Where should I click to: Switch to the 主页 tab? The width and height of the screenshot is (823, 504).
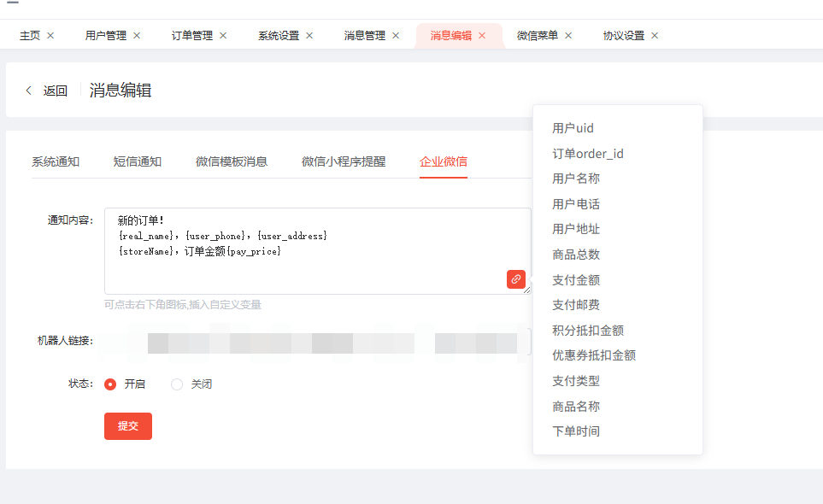(30, 36)
